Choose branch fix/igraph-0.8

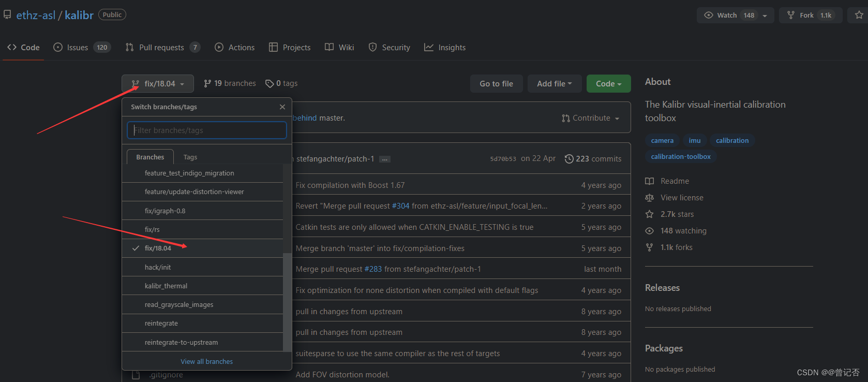[x=203, y=211]
